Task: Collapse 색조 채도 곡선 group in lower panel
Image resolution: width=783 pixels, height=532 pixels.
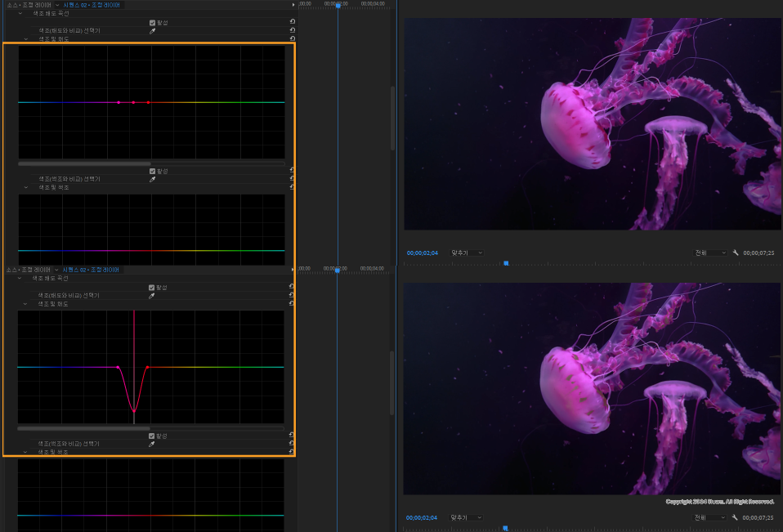Action: [20, 279]
